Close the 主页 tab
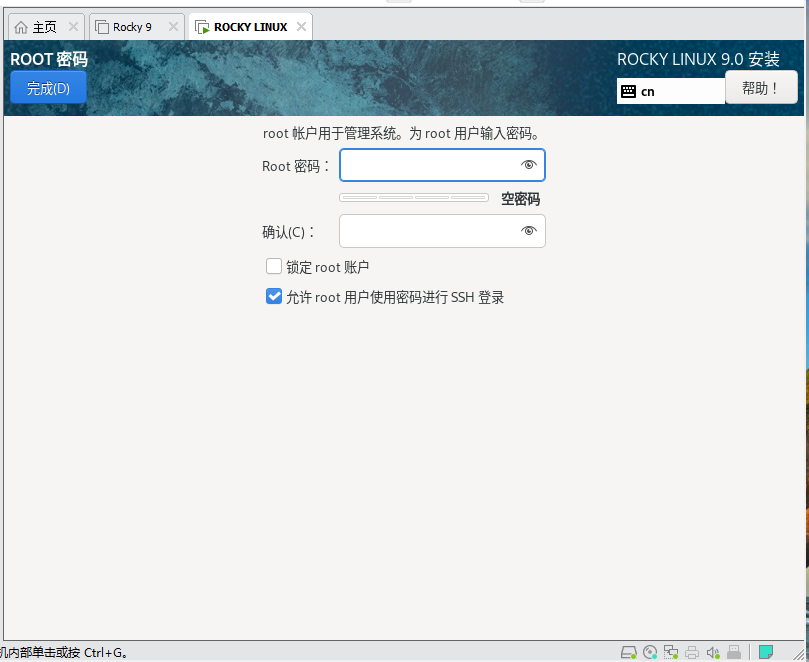 point(73,27)
